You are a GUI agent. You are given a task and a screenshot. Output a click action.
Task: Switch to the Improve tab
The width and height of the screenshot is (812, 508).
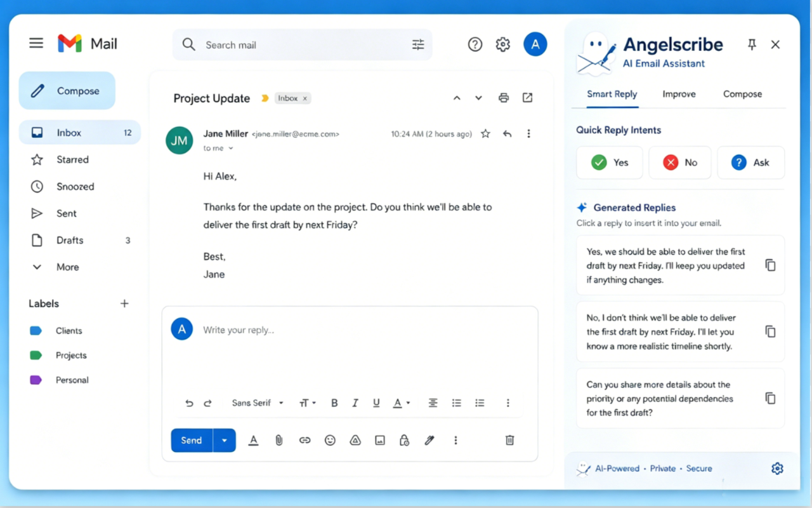(679, 94)
